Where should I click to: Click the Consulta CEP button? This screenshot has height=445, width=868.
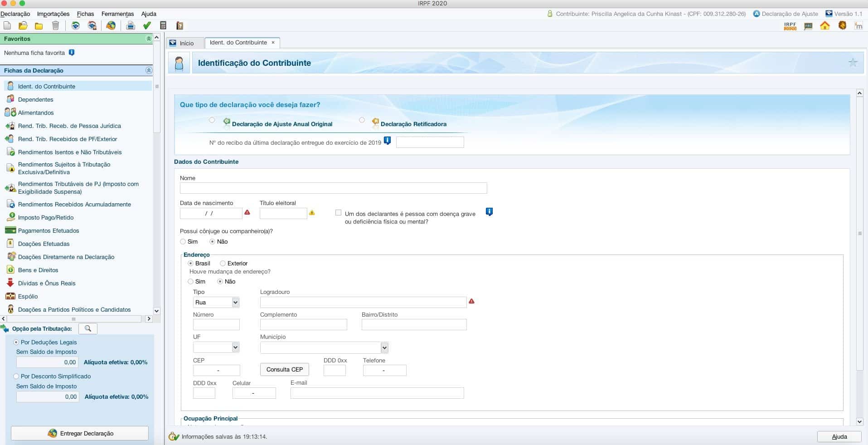coord(285,369)
